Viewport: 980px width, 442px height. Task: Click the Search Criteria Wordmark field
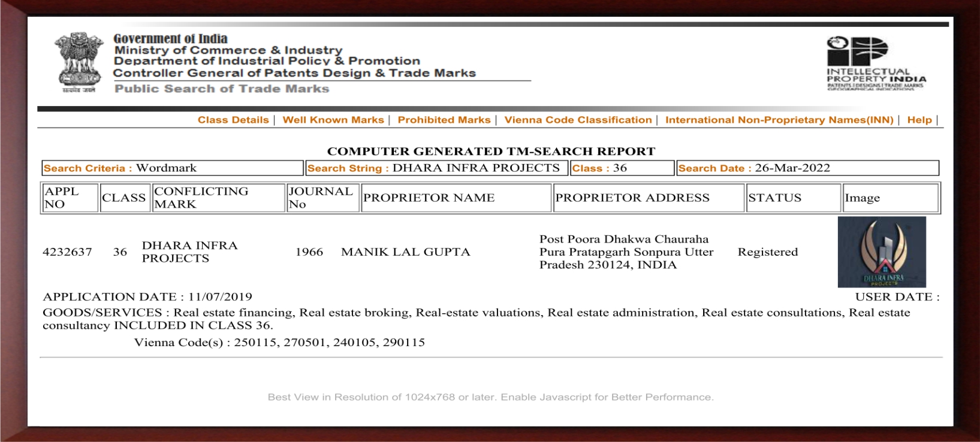[x=172, y=168]
